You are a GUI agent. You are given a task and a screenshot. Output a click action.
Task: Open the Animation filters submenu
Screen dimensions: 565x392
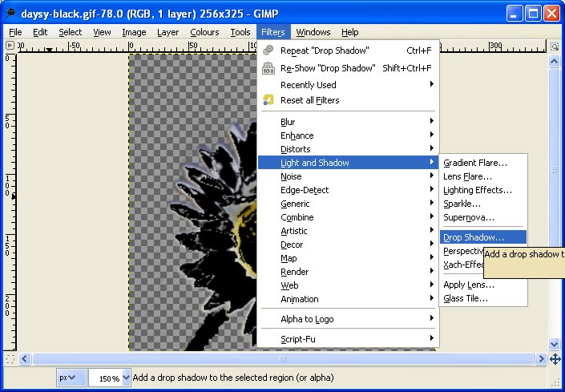coord(348,299)
